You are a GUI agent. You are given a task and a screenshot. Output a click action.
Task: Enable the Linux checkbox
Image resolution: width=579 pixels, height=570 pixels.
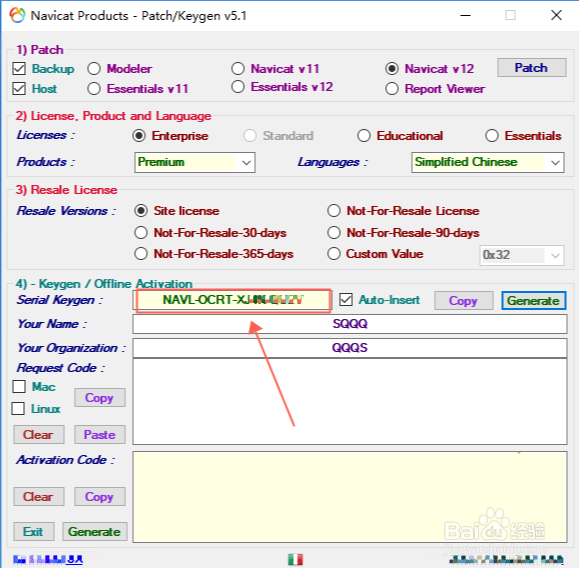coord(18,409)
